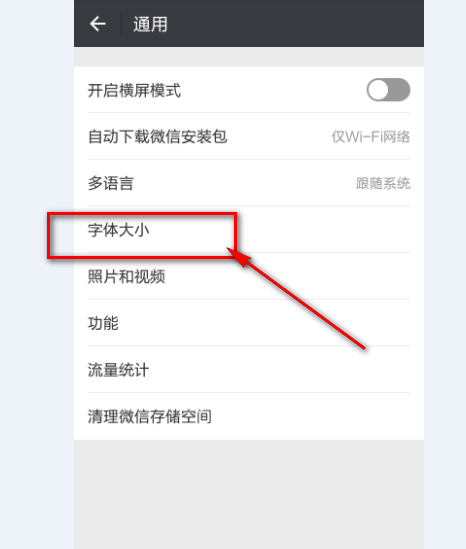Open 清理微信存储空间 storage cleanup
Image resolution: width=466 pixels, height=549 pixels.
click(249, 416)
